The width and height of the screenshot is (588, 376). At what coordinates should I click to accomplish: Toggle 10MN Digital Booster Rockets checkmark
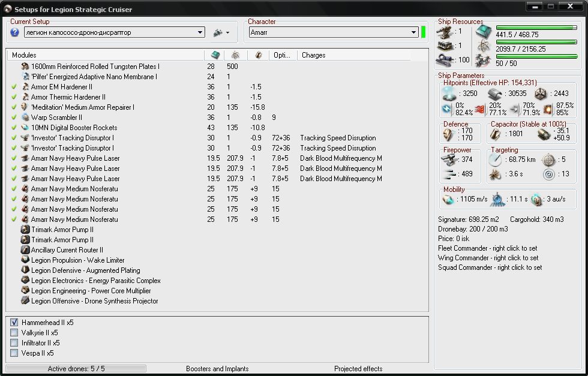[14, 128]
